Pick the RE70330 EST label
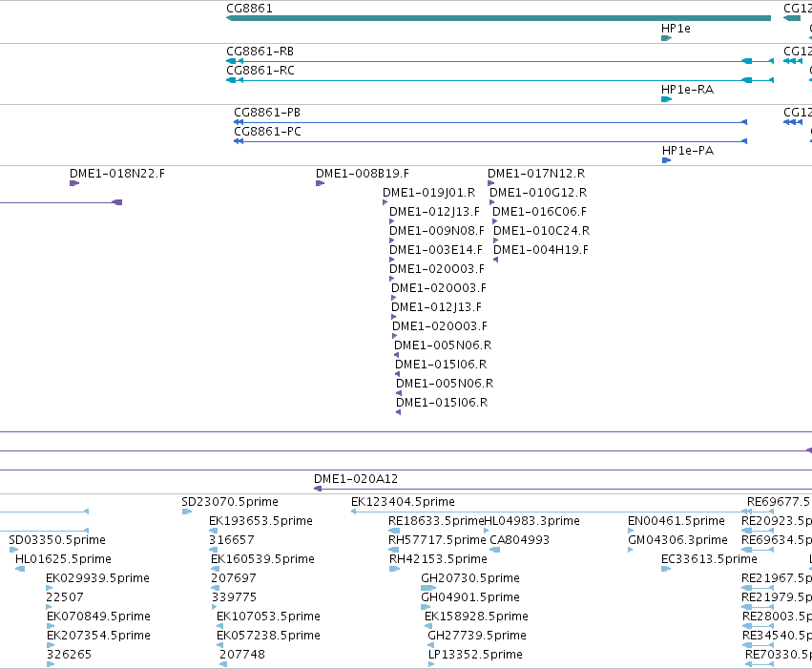 pyautogui.click(x=779, y=655)
